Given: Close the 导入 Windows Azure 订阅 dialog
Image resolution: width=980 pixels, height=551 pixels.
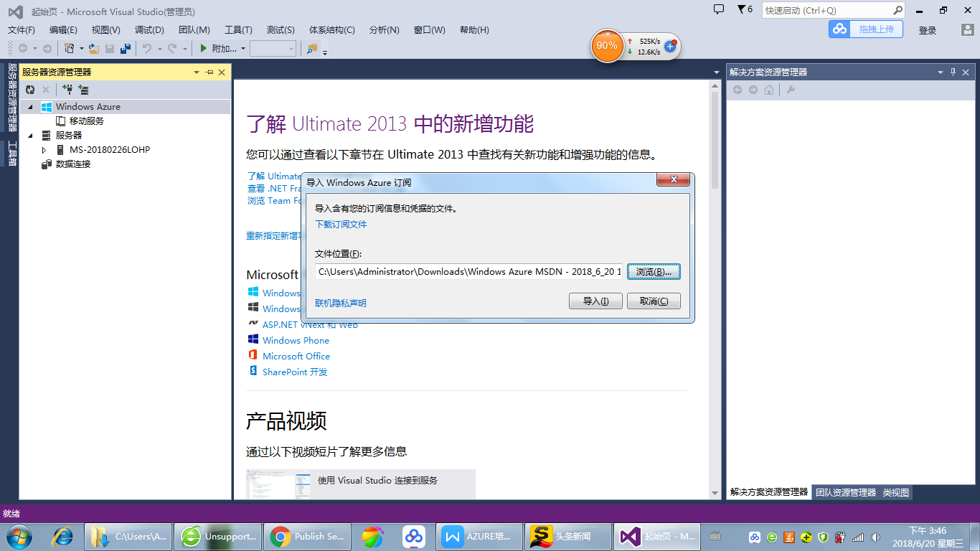Looking at the screenshot, I should pos(673,181).
